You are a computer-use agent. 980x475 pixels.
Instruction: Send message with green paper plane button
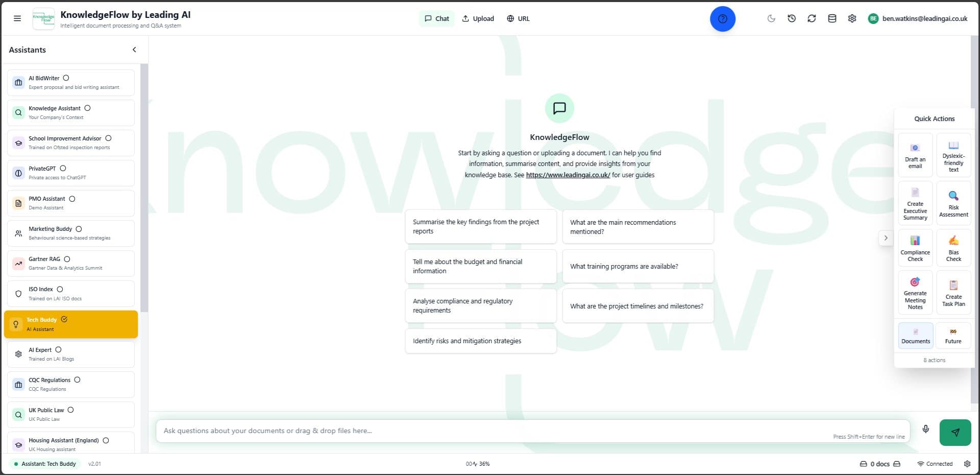pos(955,432)
